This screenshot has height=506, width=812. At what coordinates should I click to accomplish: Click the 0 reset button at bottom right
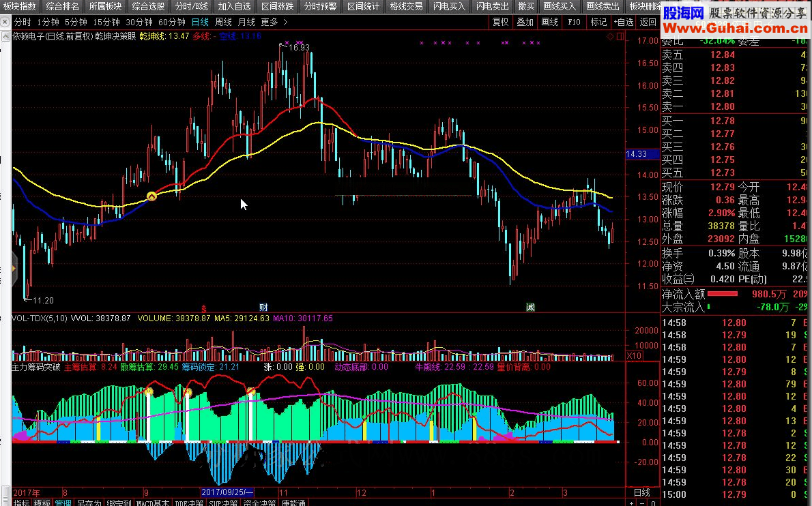tap(653, 503)
